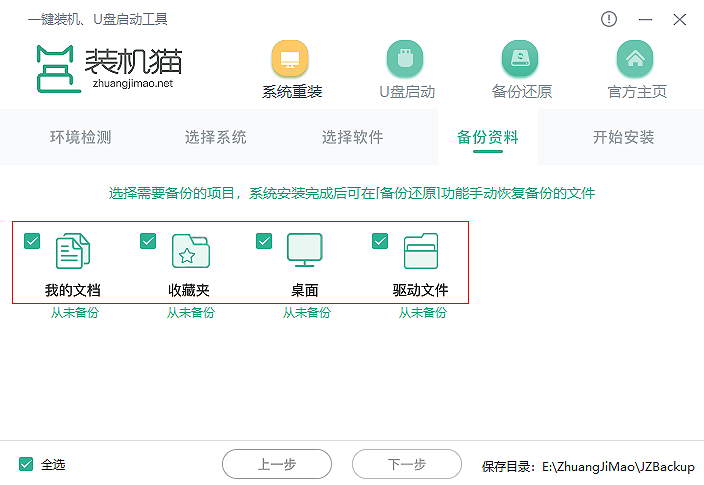This screenshot has height=485, width=704.
Task: Click the 备份还原 label text
Action: (x=522, y=92)
